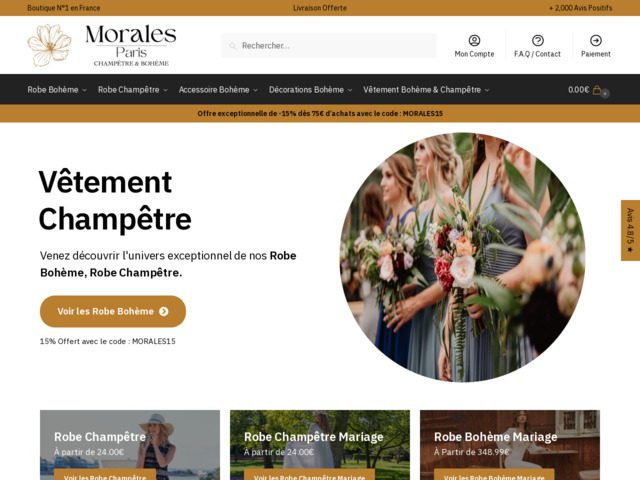The image size is (640, 480).
Task: Expand the Robe Champêtre dropdown
Action: click(x=133, y=90)
